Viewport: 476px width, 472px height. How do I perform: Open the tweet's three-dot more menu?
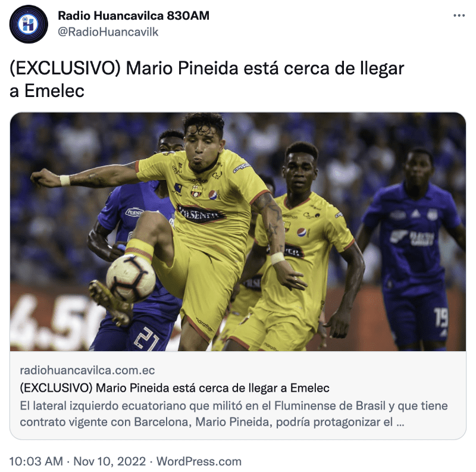[459, 15]
